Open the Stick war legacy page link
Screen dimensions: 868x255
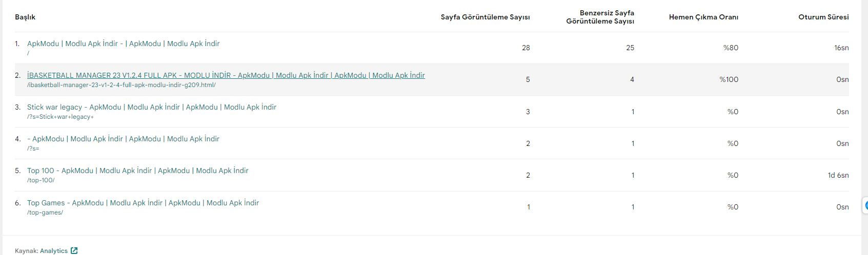coord(152,107)
